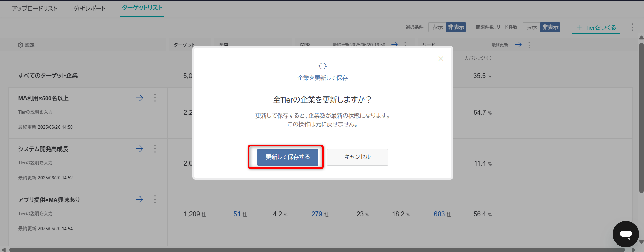Open three-dot menu for アプリ提供×MA興味あり tier
The image size is (644, 252).
pos(155,200)
